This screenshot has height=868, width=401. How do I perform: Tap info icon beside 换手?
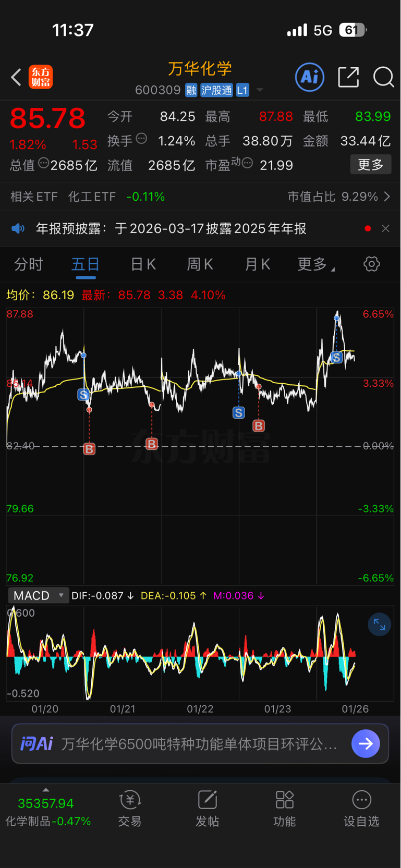(141, 139)
